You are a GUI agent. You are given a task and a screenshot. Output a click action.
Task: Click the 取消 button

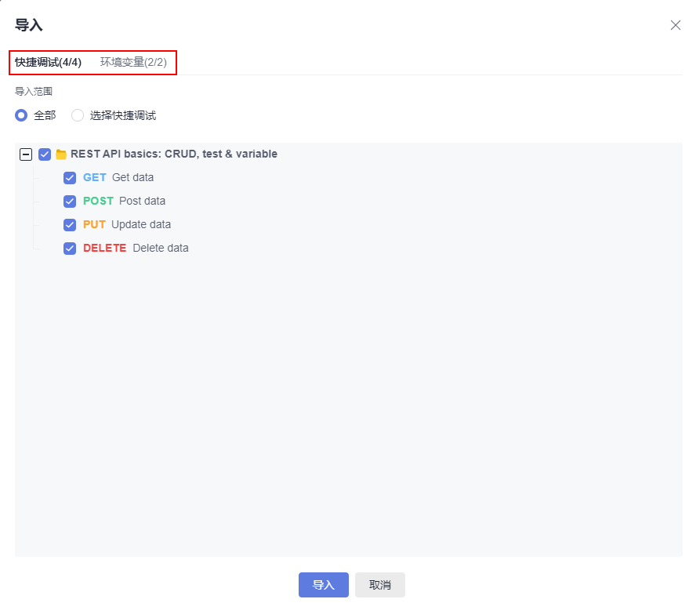[x=380, y=585]
